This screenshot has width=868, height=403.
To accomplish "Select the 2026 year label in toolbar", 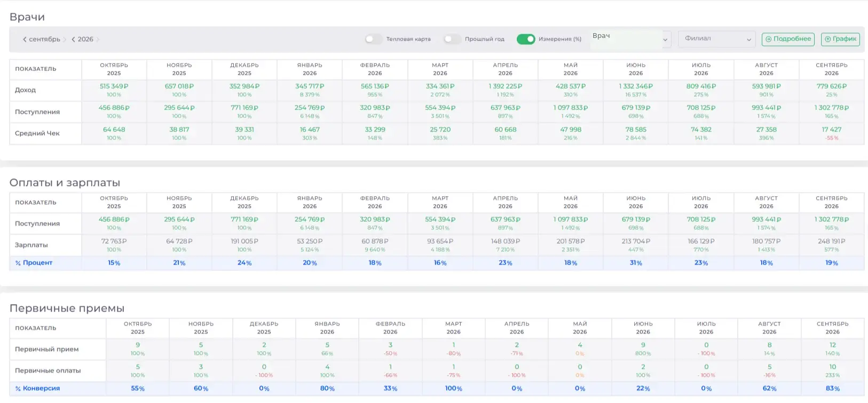I will 85,40.
